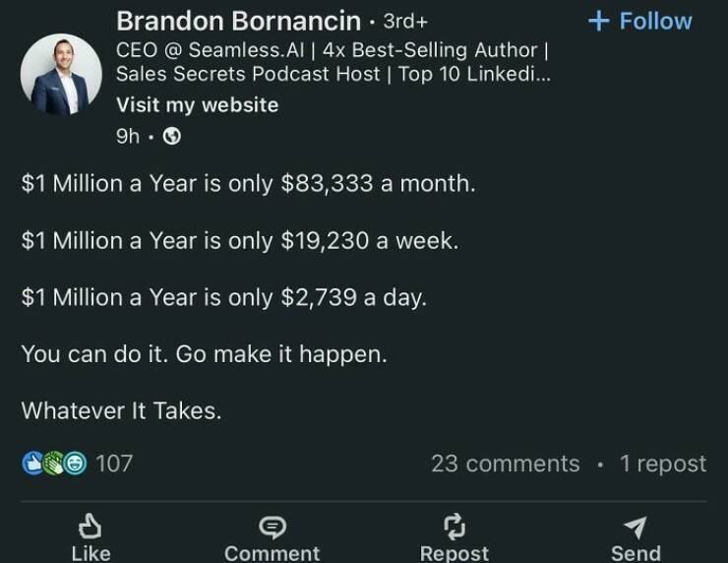This screenshot has width=728, height=563.
Task: View the 23 comments
Action: (505, 464)
